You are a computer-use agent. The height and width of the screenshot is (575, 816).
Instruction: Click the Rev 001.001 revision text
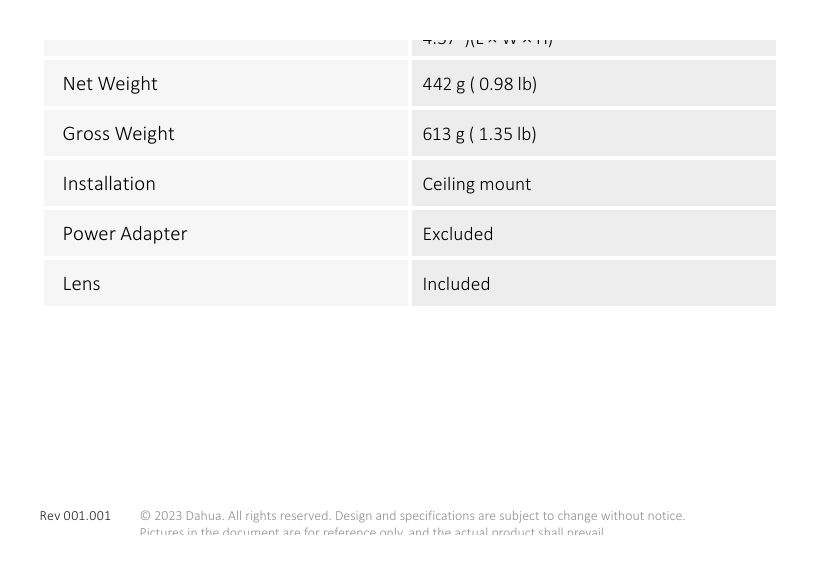point(75,516)
